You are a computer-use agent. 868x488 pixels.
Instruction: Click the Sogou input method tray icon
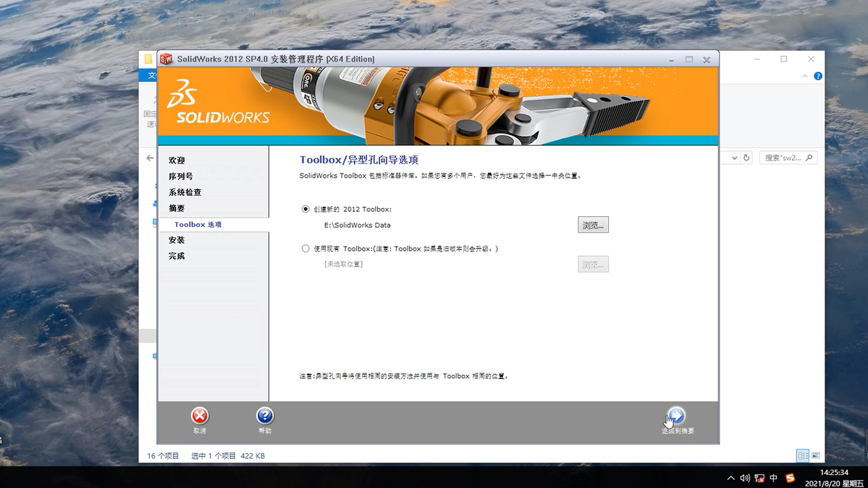coord(790,478)
